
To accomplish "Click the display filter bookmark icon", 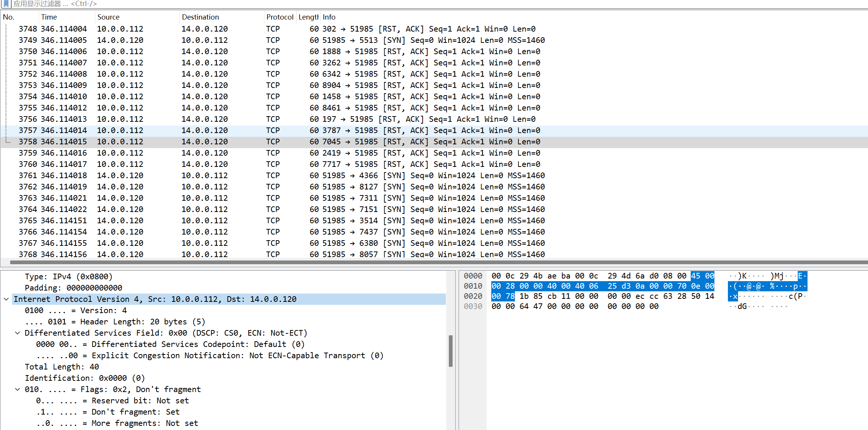I will tap(5, 4).
